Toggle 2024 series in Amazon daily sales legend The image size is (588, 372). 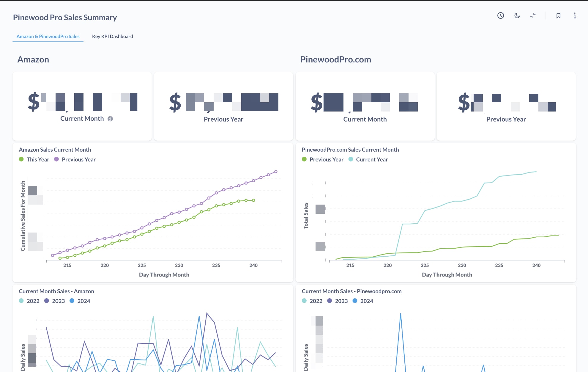(x=80, y=301)
